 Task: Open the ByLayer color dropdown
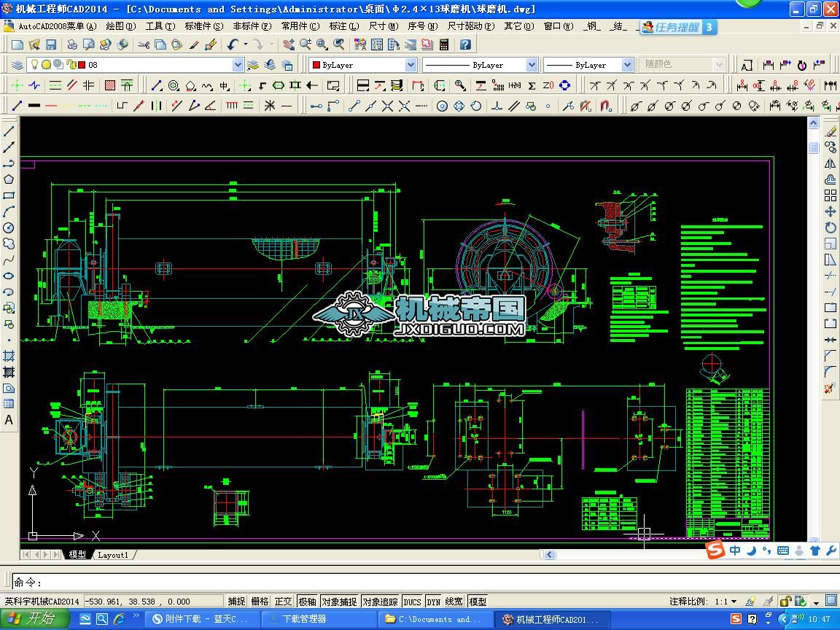pyautogui.click(x=411, y=65)
